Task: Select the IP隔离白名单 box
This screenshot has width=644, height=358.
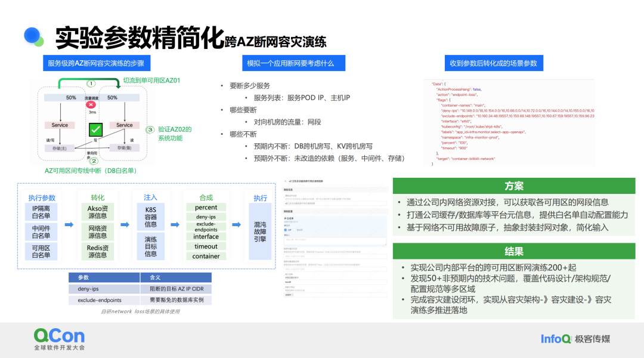Action: (41, 212)
